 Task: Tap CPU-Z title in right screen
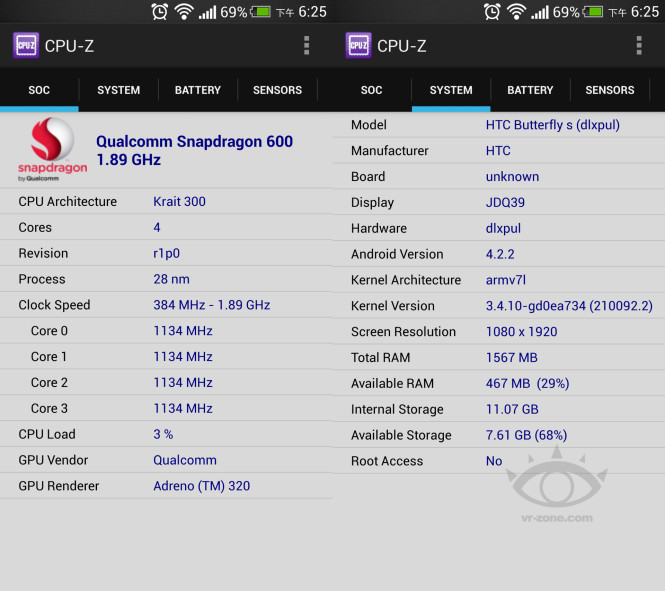[x=402, y=46]
